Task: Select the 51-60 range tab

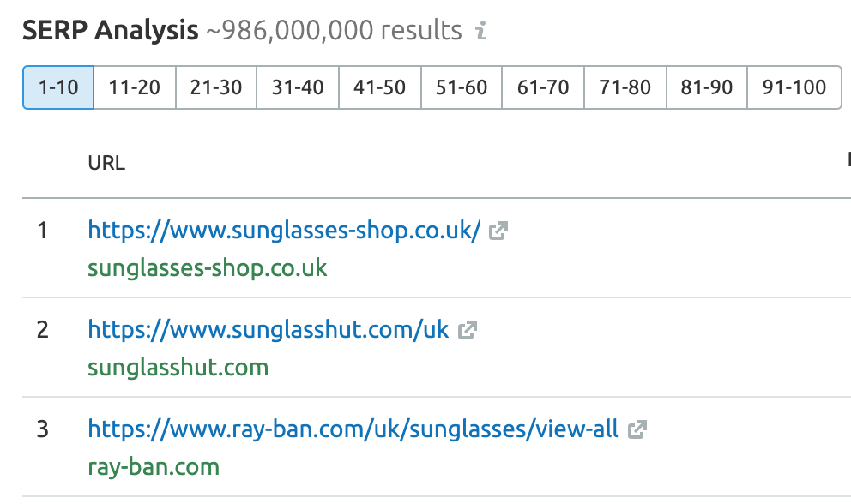Action: 462,87
